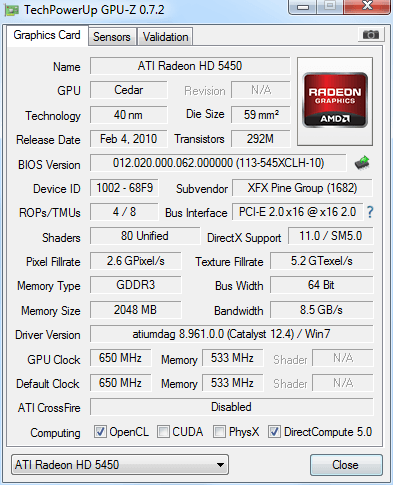Click the Driver Version field
This screenshot has height=485, width=393.
232,334
